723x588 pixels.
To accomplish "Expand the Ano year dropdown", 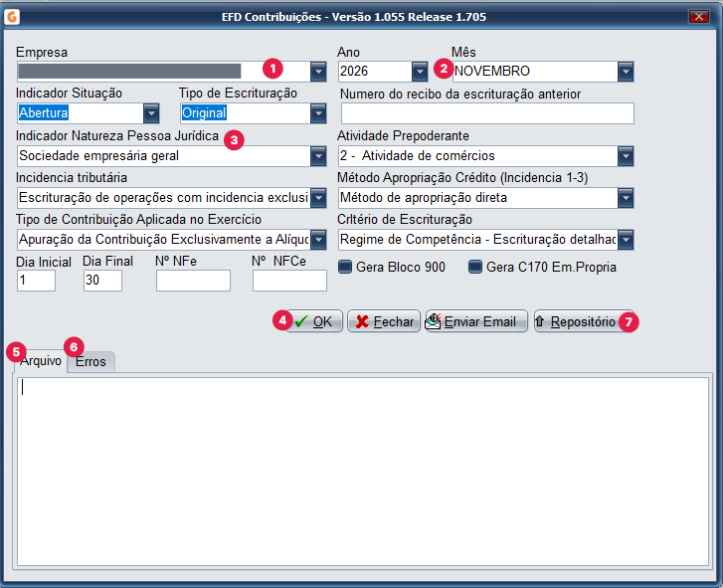I will pyautogui.click(x=420, y=72).
